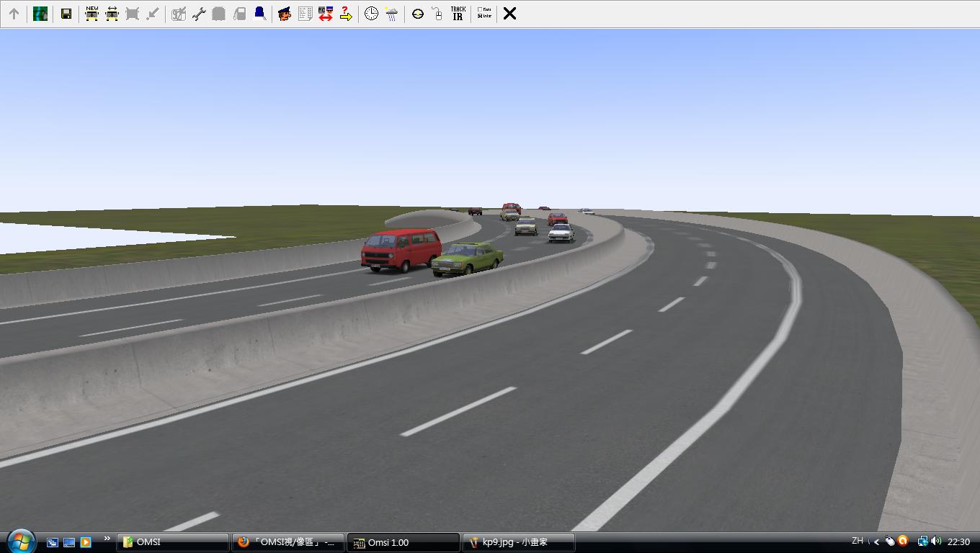The image size is (980, 553).
Task: Click the 22:30 system clock
Action: pos(958,541)
